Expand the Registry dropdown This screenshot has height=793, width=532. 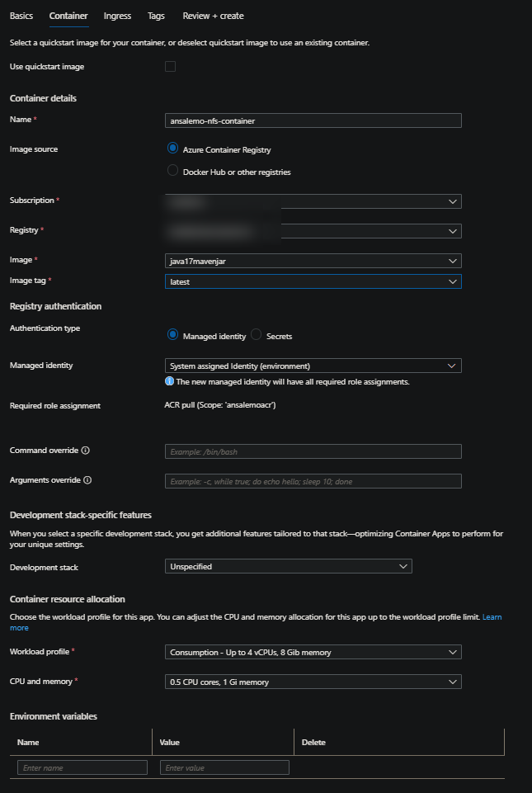click(x=313, y=231)
